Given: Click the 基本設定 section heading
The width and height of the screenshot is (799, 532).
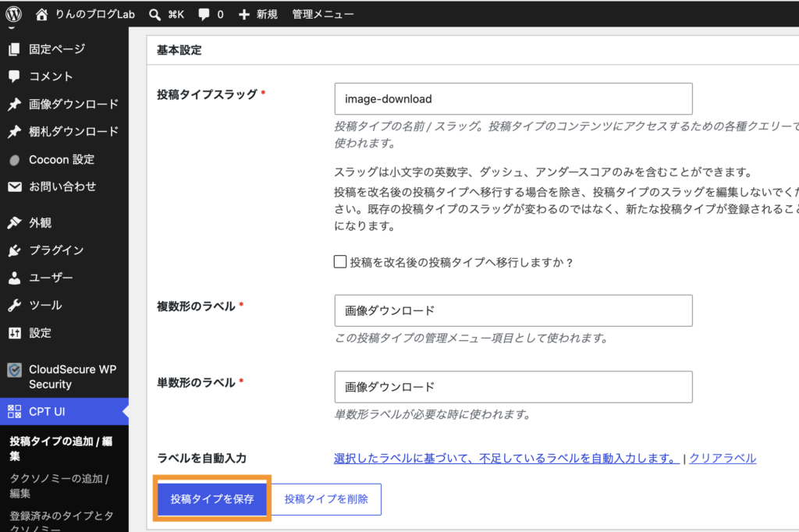Looking at the screenshot, I should click(179, 50).
